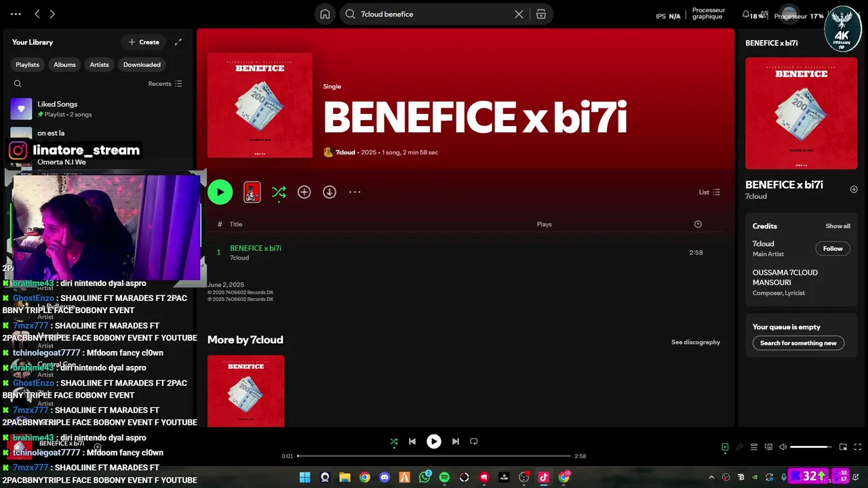
Task: Open the Browse icon in search bar
Action: pos(541,14)
